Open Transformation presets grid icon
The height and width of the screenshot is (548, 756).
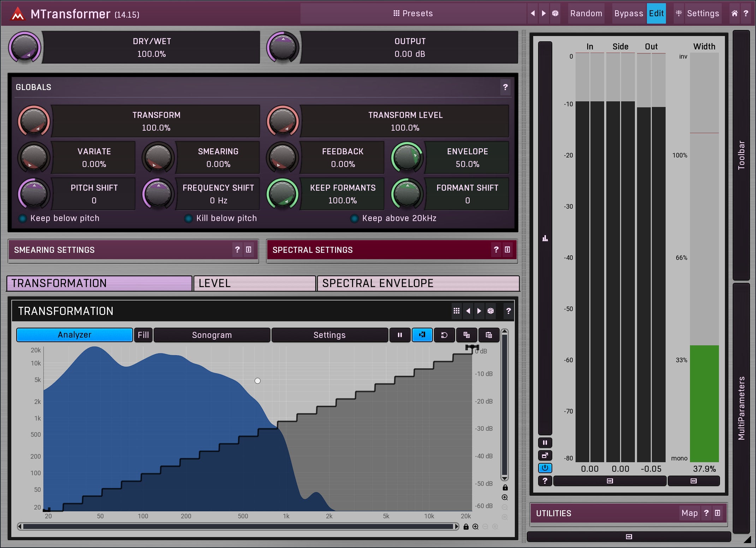[456, 311]
